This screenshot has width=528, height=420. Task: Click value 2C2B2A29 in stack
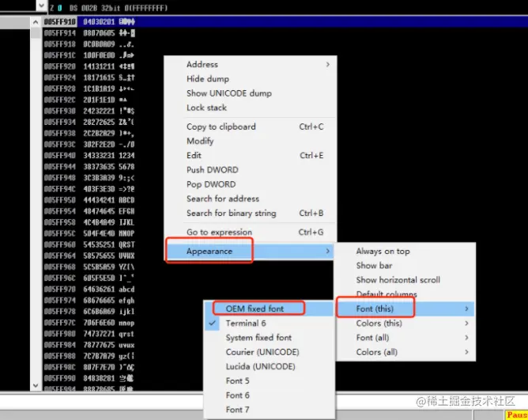[99, 133]
